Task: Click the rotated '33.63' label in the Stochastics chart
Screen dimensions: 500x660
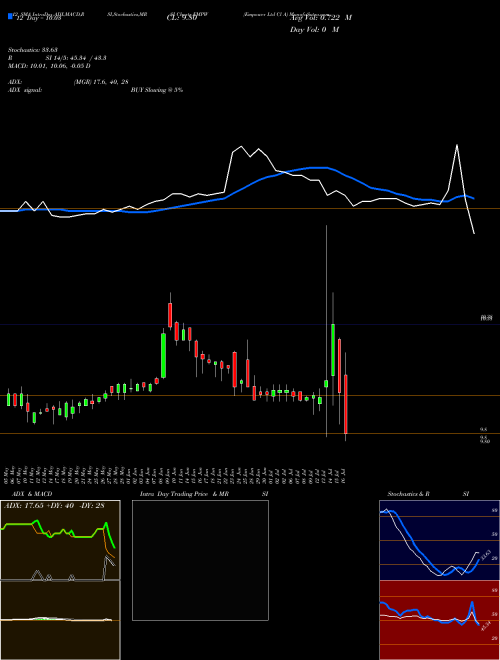Action: [x=486, y=555]
